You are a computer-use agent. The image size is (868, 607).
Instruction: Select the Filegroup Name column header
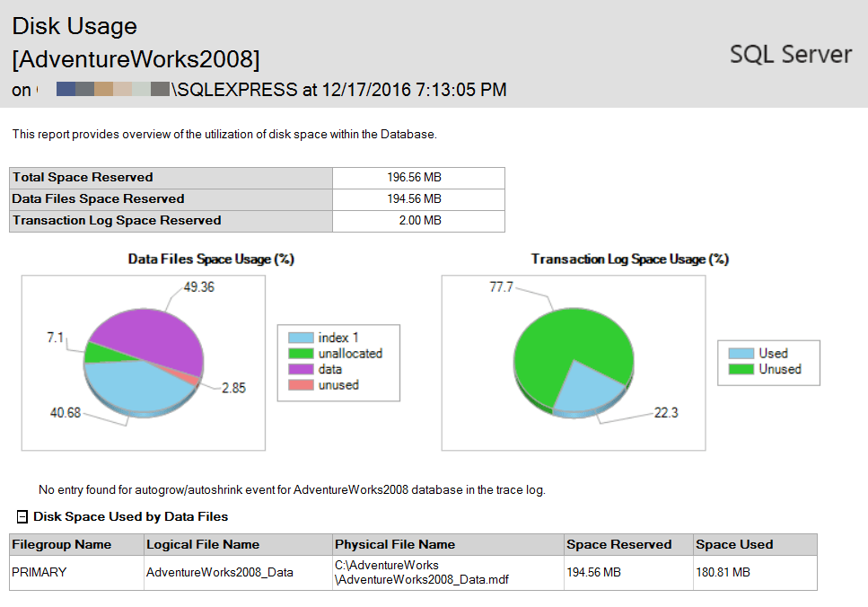tap(76, 544)
